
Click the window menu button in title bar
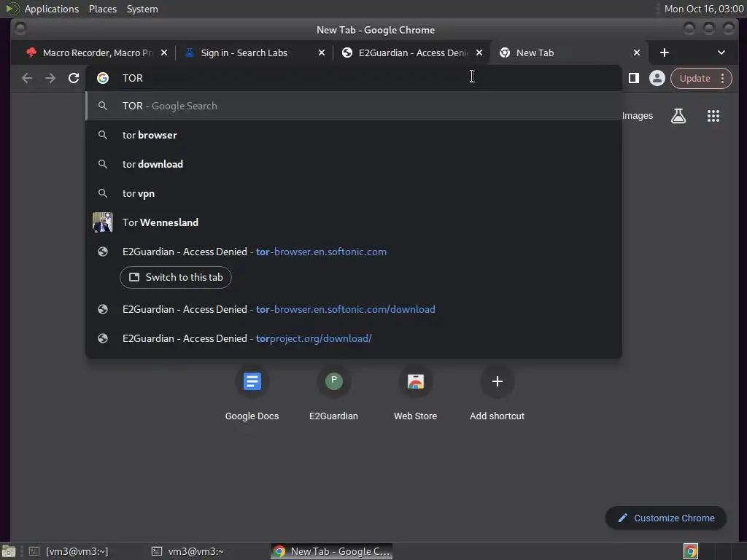[x=20, y=29]
